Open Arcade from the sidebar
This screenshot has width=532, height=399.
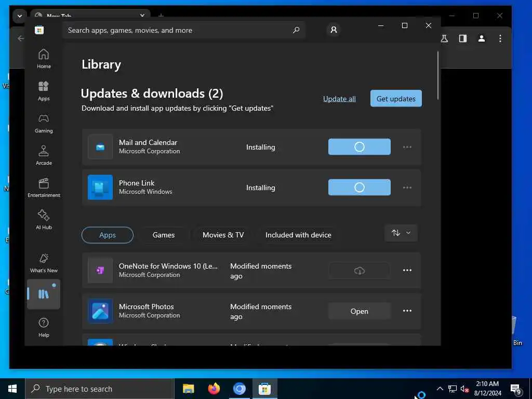(44, 156)
